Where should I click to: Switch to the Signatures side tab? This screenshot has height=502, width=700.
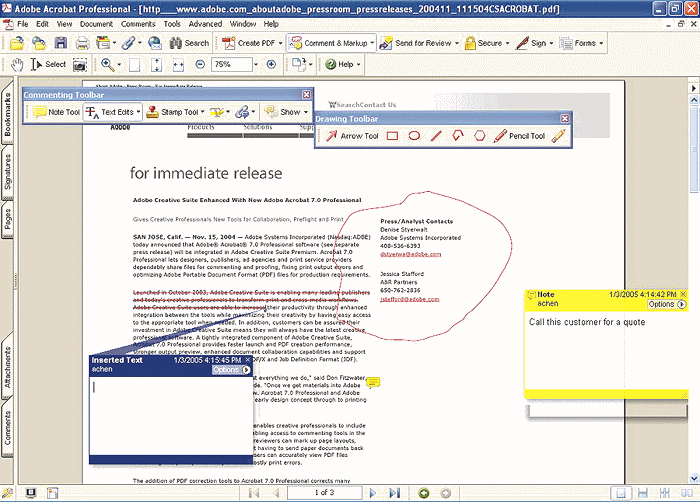(x=8, y=172)
